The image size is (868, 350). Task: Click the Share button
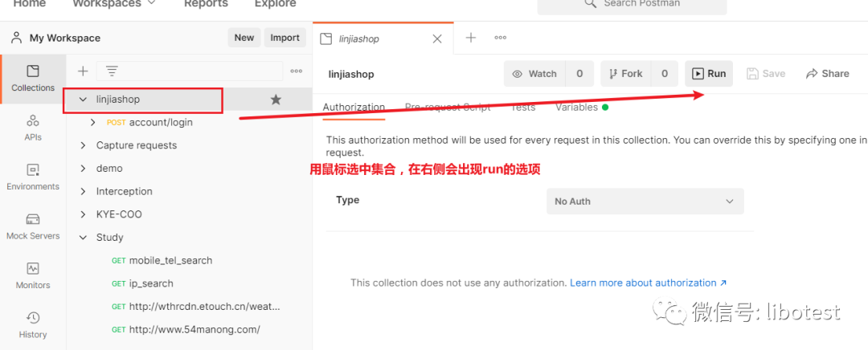(x=828, y=74)
